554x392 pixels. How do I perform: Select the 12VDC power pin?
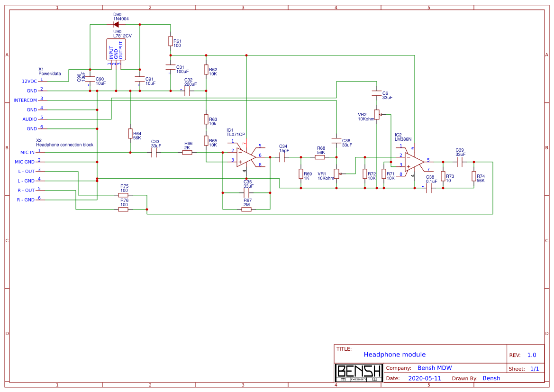click(x=40, y=81)
